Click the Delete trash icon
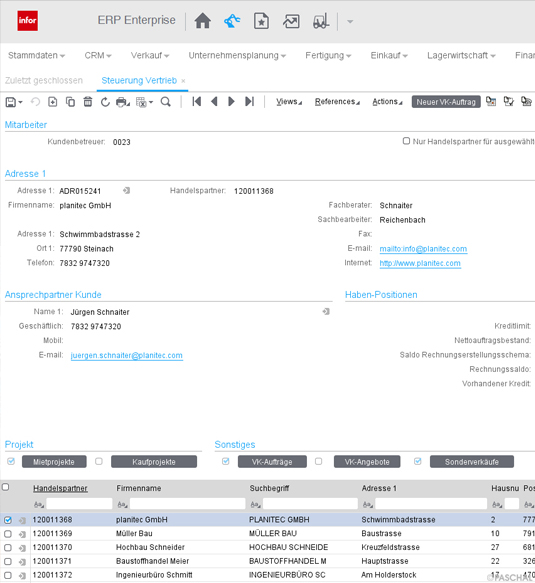Image resolution: width=535 pixels, height=583 pixels. click(x=88, y=102)
